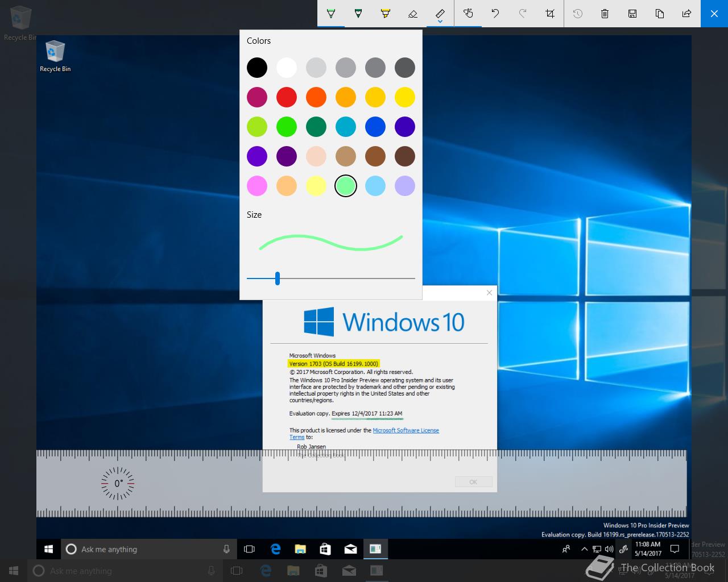Viewport: 728px width, 582px height.
Task: Pick the bright green color swatch
Action: tap(287, 127)
